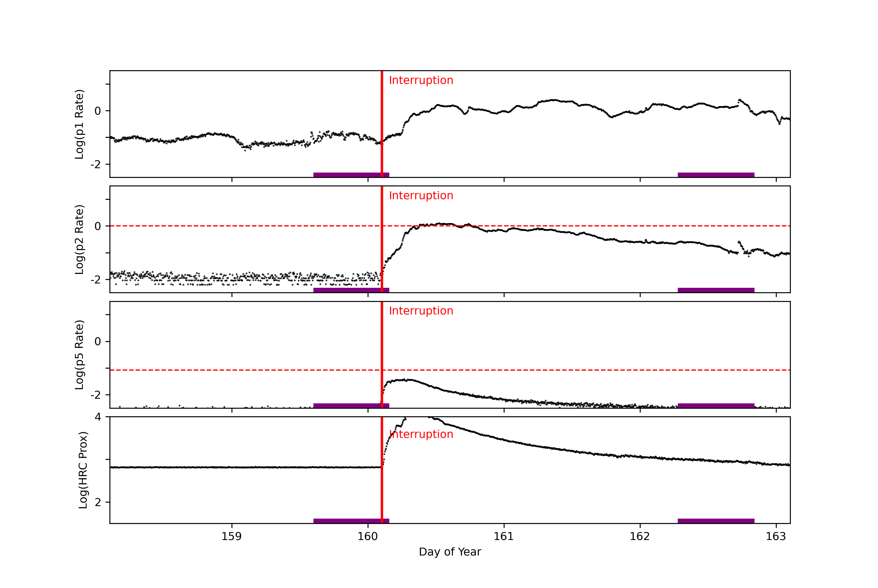Click the Interruption label in the top panel

point(421,80)
